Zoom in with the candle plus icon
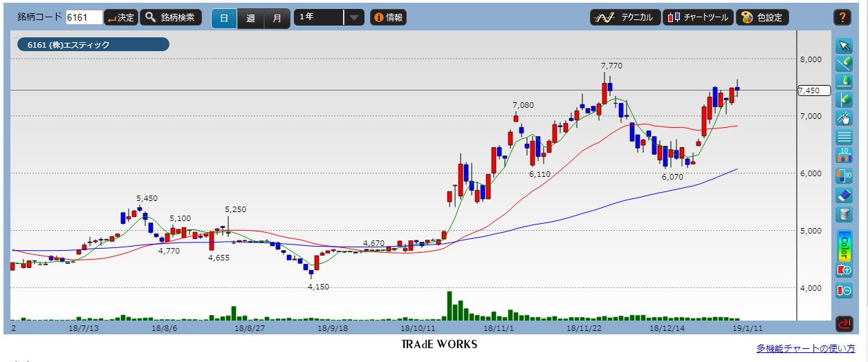Image resolution: width=868 pixels, height=362 pixels. pos(844,270)
